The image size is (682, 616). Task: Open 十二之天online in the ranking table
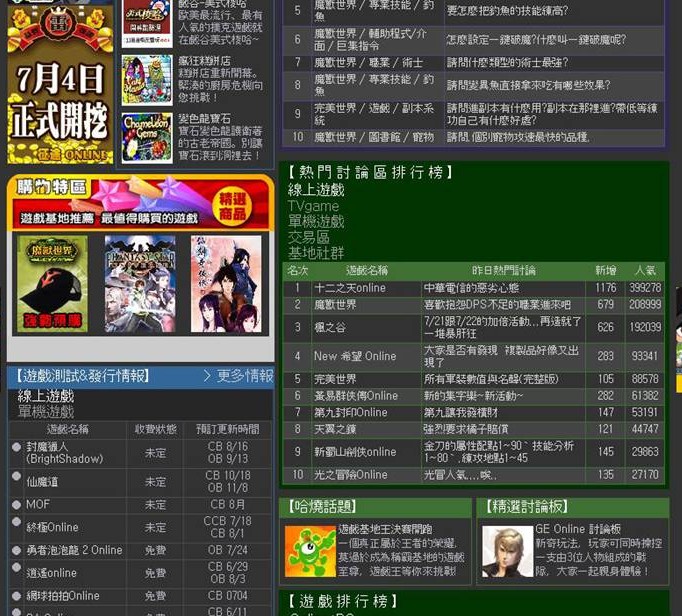[x=349, y=288]
